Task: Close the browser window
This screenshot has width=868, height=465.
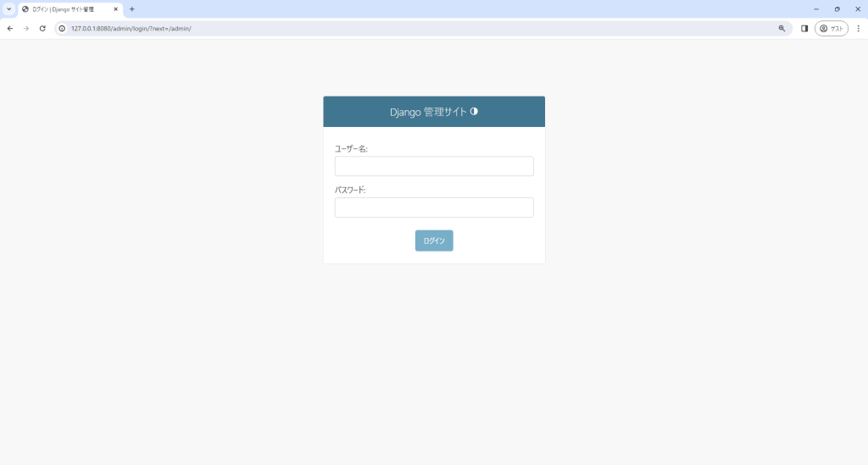Action: (858, 9)
